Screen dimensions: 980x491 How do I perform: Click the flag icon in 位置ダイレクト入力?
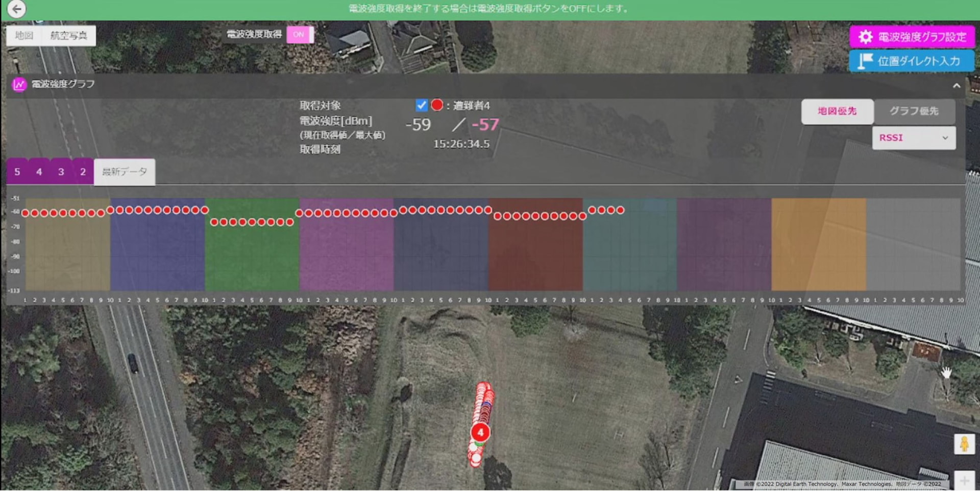pyautogui.click(x=866, y=61)
